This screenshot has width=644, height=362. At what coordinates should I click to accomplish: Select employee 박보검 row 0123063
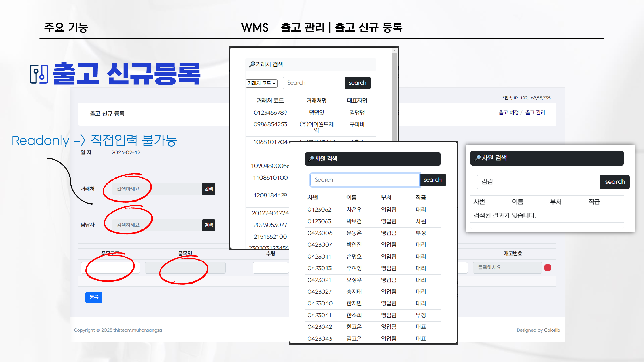pyautogui.click(x=373, y=221)
